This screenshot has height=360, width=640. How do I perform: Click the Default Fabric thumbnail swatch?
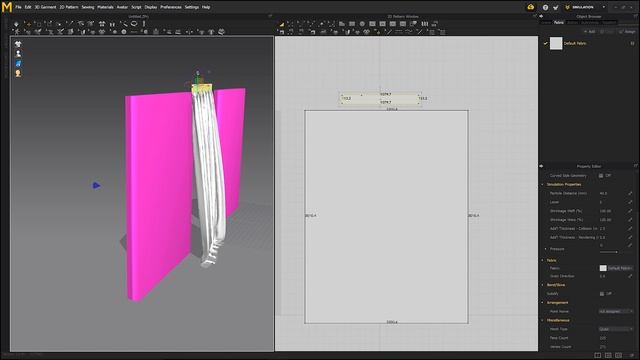click(556, 43)
